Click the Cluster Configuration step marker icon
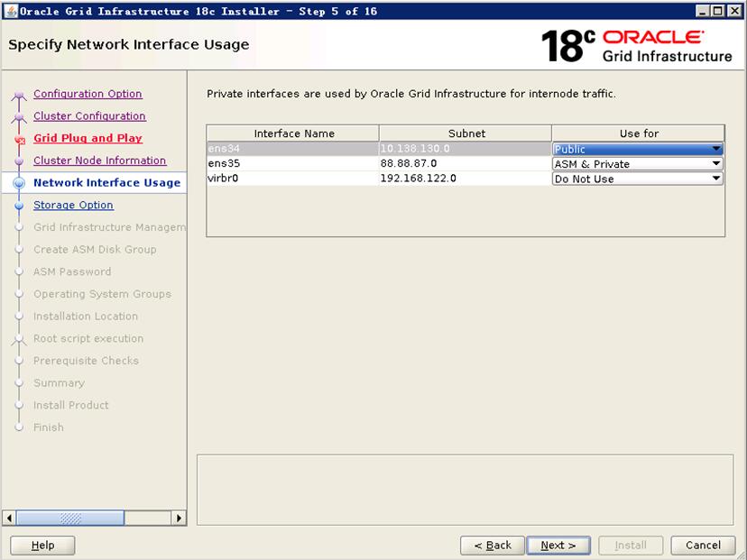Viewport: 747px width, 560px height. (x=19, y=116)
